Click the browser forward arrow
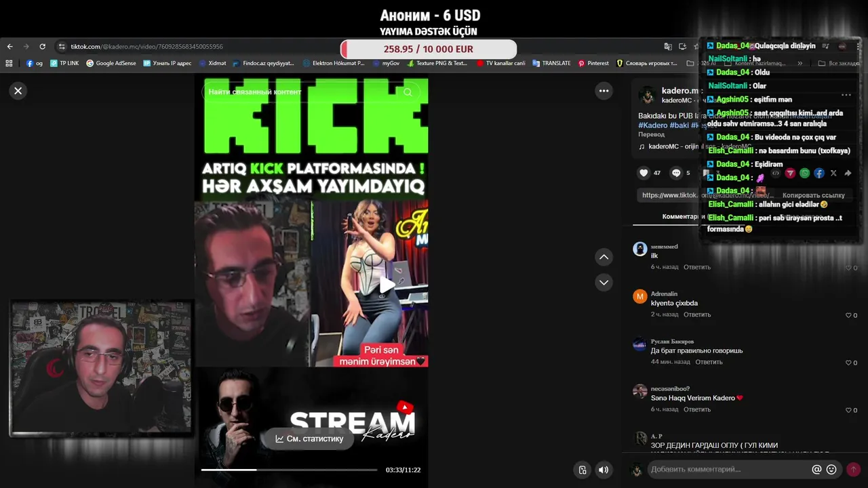Screen dimensions: 868x488 click(x=26, y=47)
